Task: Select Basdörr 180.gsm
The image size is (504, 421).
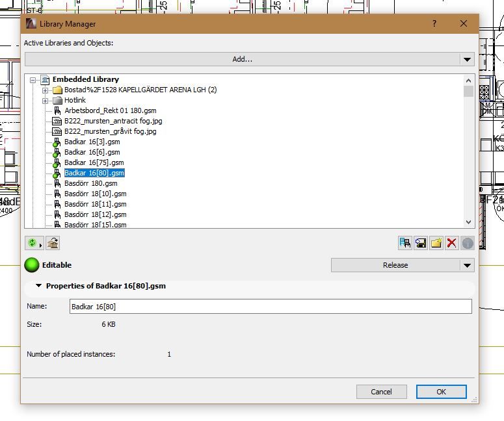Action: tap(90, 183)
